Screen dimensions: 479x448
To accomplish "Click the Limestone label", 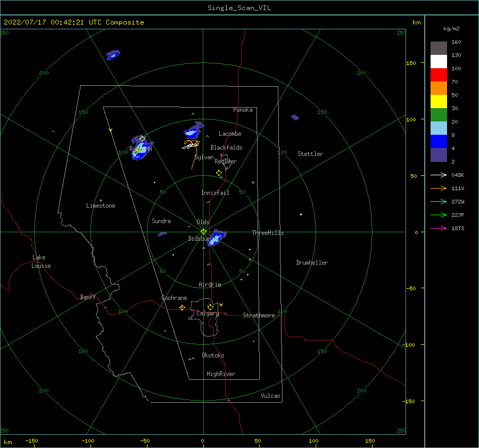I will click(101, 206).
